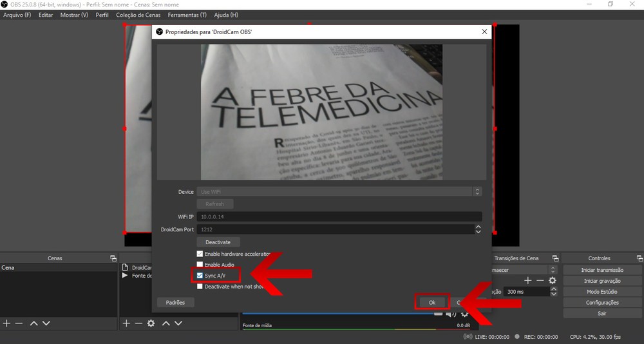
Task: Click the REC status dot indicator
Action: 517,337
